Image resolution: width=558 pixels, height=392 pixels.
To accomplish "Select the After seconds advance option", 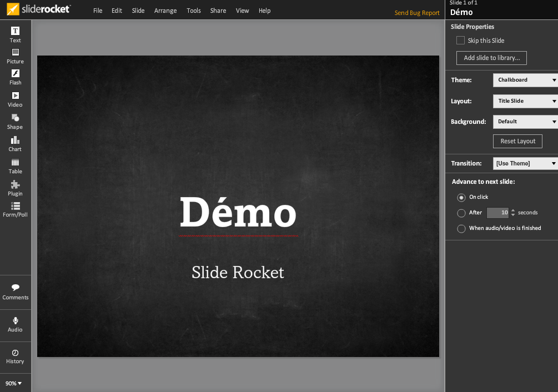I will 461,213.
